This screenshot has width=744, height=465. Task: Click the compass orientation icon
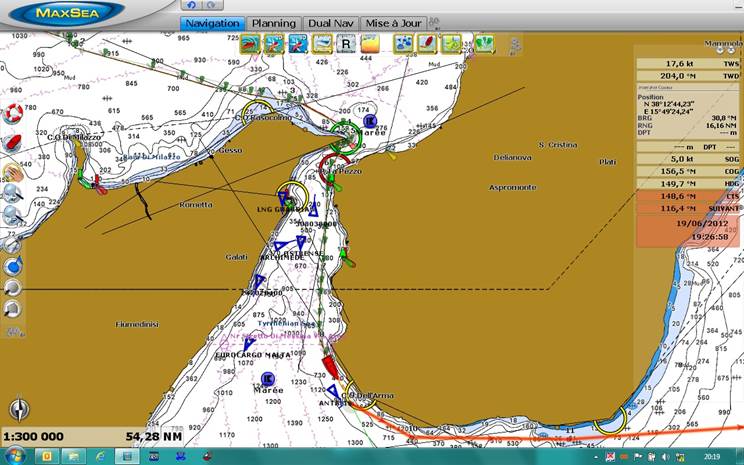coord(19,409)
